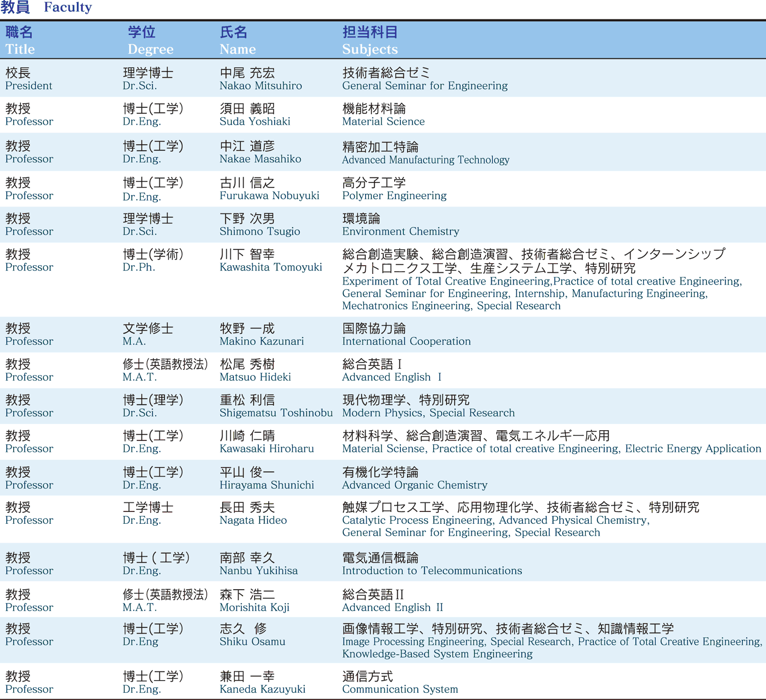Click the degree 'Dr.Ph.'
The image size is (766, 700).
(x=139, y=267)
